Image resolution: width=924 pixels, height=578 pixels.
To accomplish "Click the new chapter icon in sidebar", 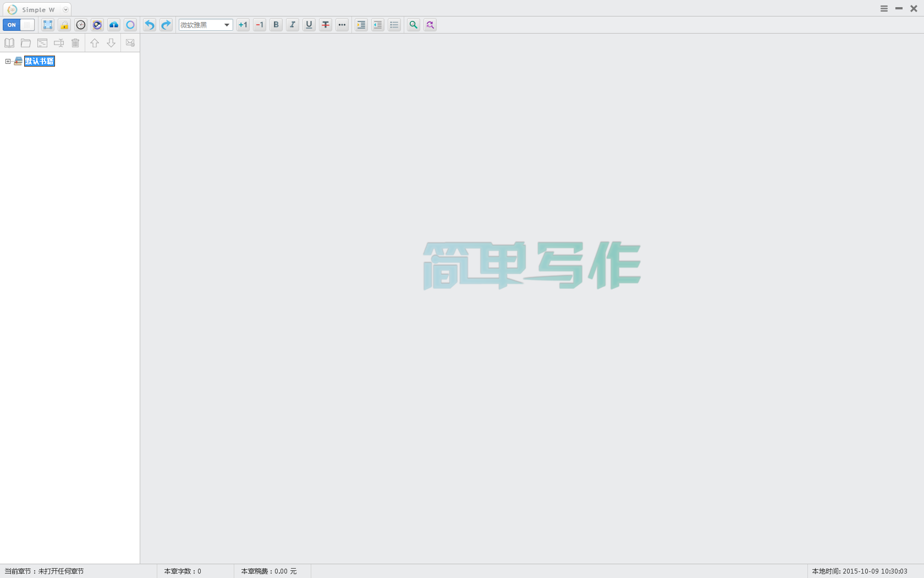I will [x=42, y=43].
